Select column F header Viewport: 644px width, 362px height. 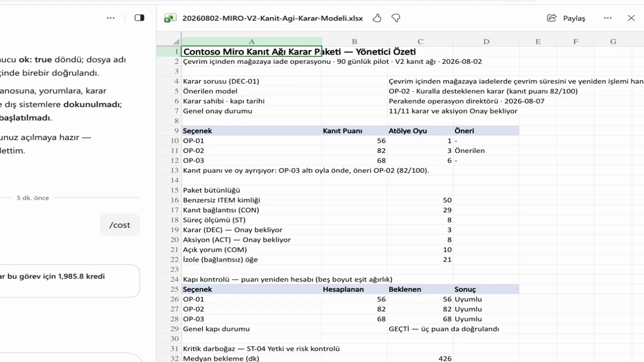point(576,42)
